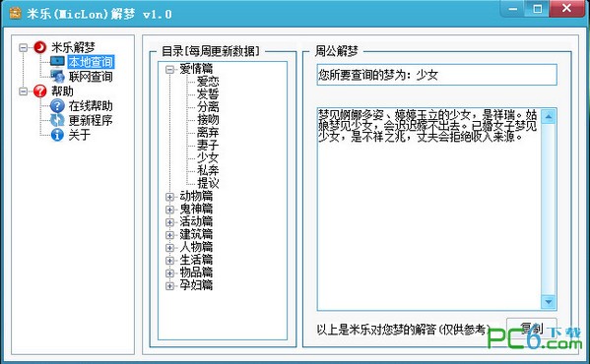Select the 动物篇 category label
Screen dimensions: 590x364
click(196, 196)
